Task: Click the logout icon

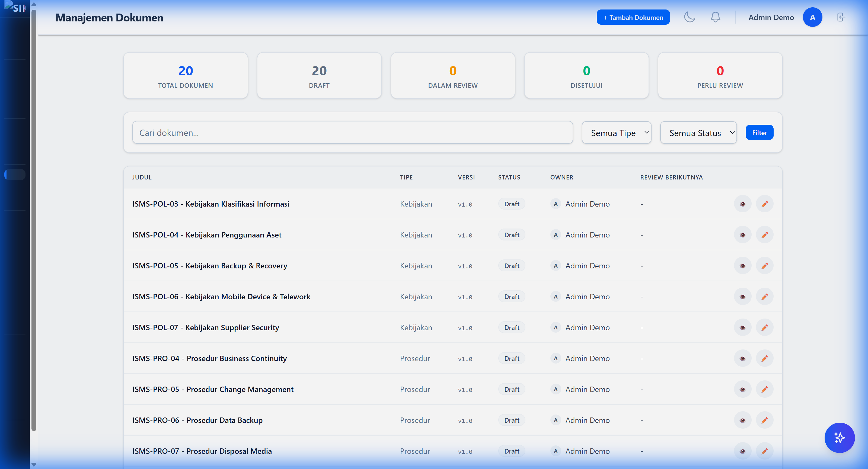Action: (841, 17)
